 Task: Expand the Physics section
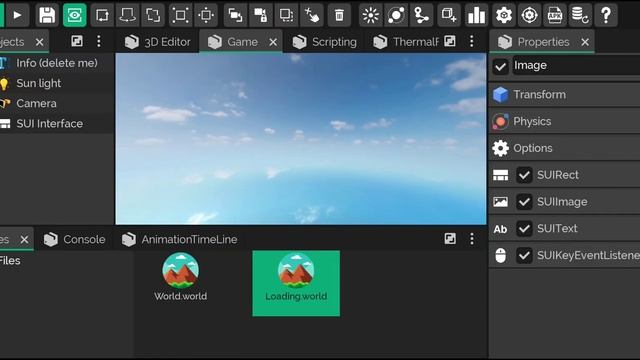tap(564, 121)
